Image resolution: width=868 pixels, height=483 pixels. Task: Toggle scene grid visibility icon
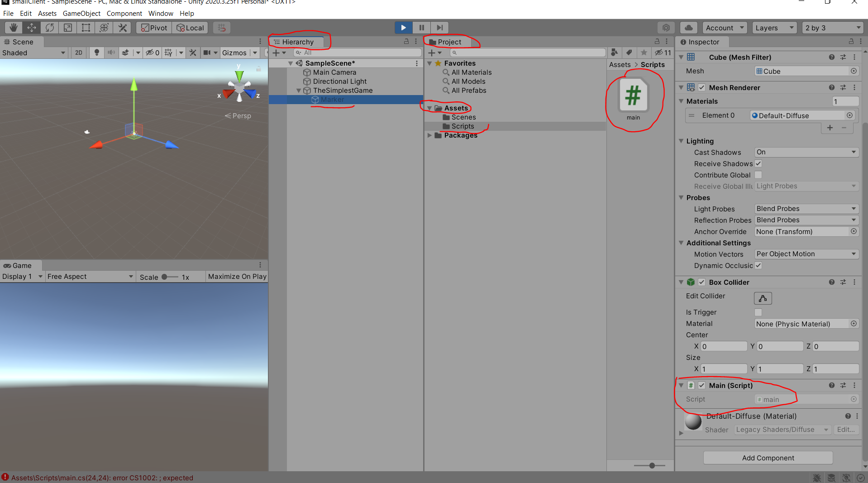[168, 53]
